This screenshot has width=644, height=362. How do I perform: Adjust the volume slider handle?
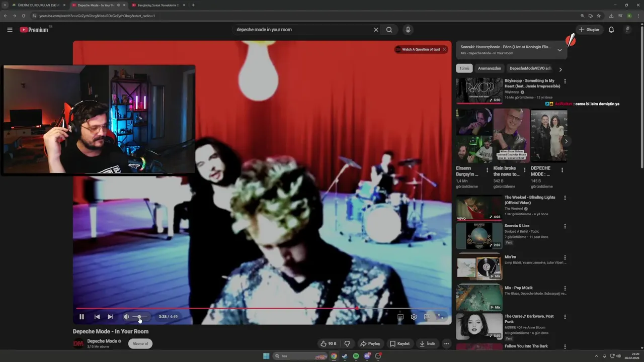[x=139, y=317]
